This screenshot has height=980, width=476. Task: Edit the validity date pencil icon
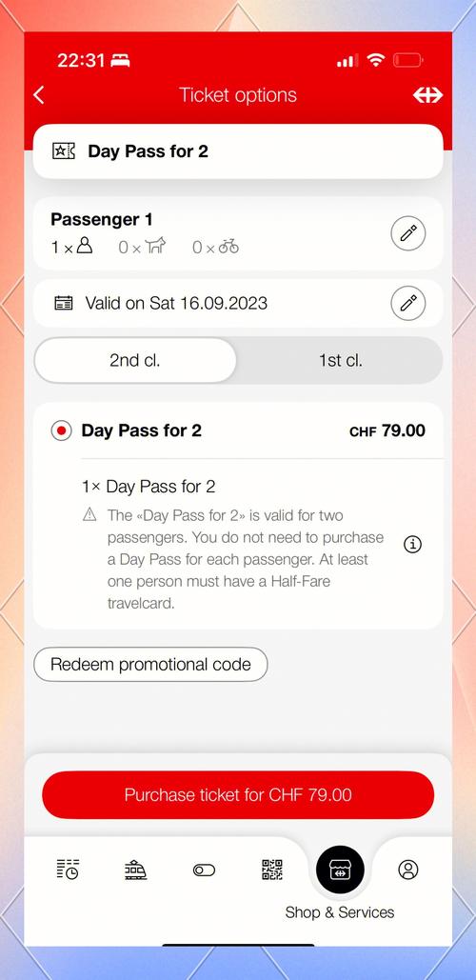(x=407, y=304)
